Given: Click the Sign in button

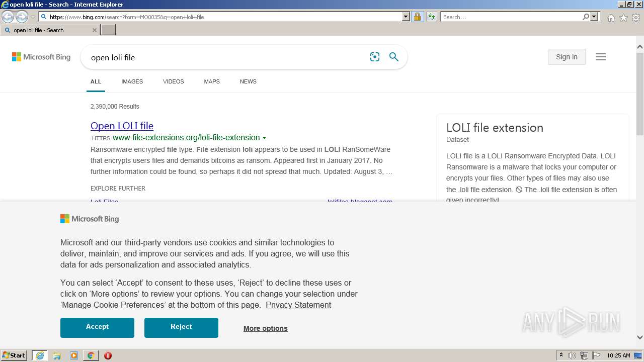Looking at the screenshot, I should click(567, 57).
